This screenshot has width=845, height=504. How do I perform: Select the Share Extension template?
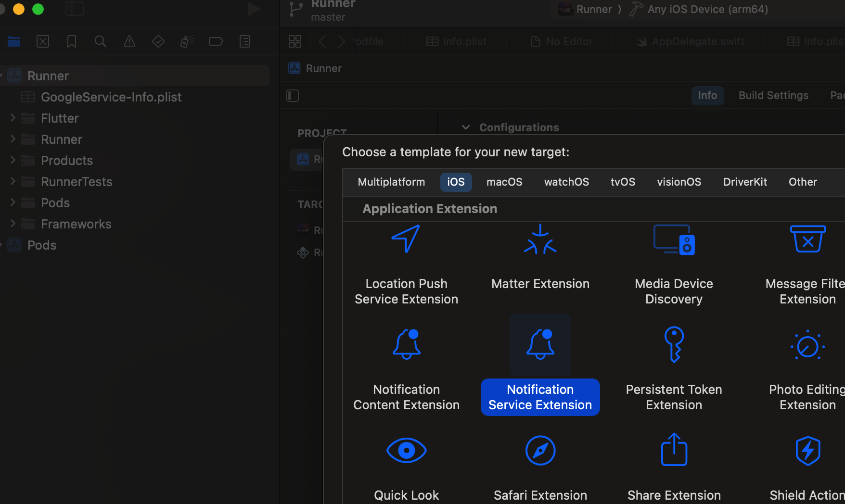tap(674, 467)
